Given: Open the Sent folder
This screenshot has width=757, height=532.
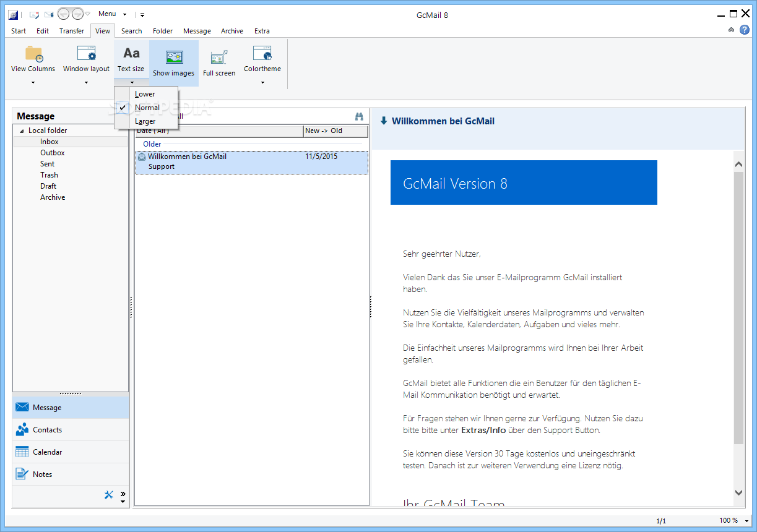Looking at the screenshot, I should pos(48,164).
